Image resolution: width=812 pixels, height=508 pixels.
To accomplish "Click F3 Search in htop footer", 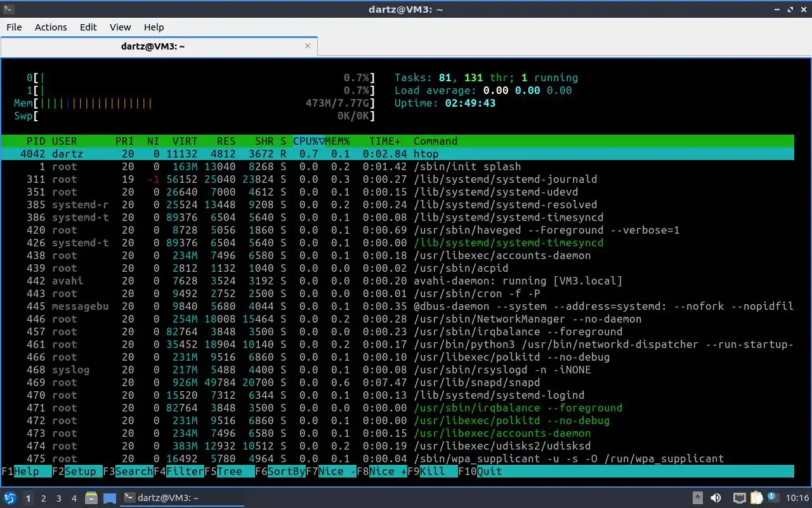I will click(128, 471).
